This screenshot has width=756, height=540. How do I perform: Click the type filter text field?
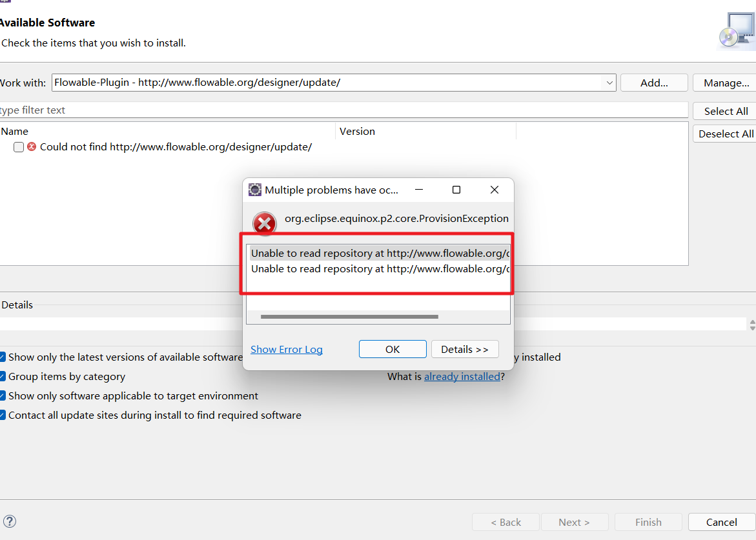[x=194, y=110]
